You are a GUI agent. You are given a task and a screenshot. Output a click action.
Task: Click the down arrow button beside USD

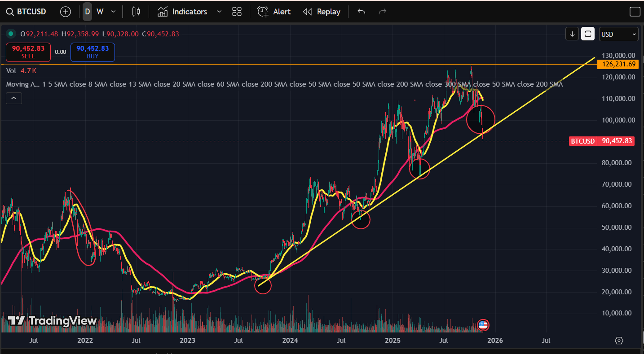pos(572,34)
